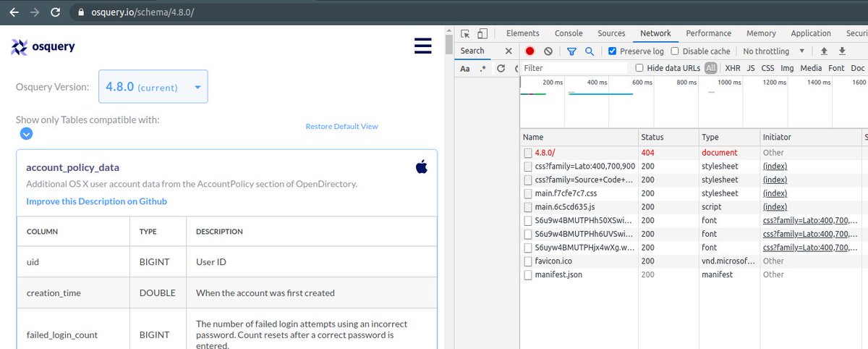The height and width of the screenshot is (349, 868).
Task: Click the network timeline overview area
Action: tap(694, 101)
